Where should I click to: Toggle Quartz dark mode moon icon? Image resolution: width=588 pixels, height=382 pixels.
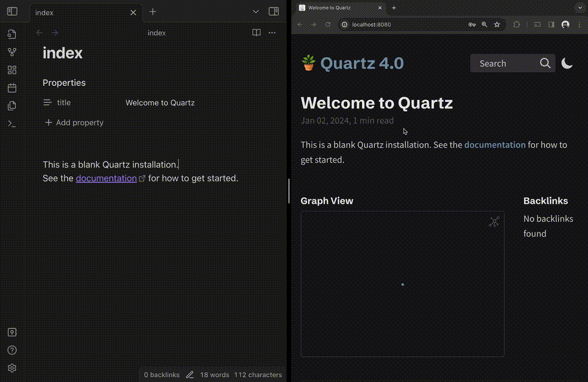[567, 63]
